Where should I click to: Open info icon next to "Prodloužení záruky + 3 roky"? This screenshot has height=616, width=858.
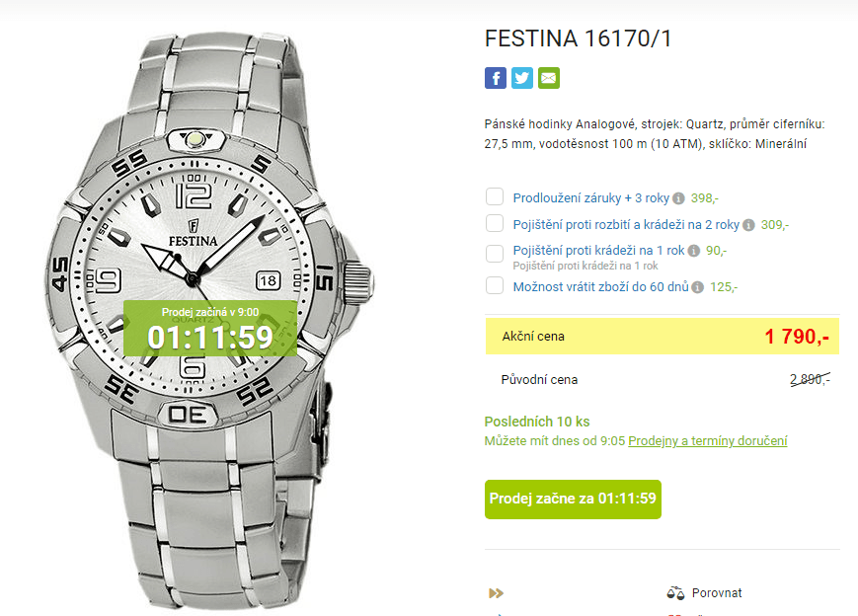click(678, 197)
